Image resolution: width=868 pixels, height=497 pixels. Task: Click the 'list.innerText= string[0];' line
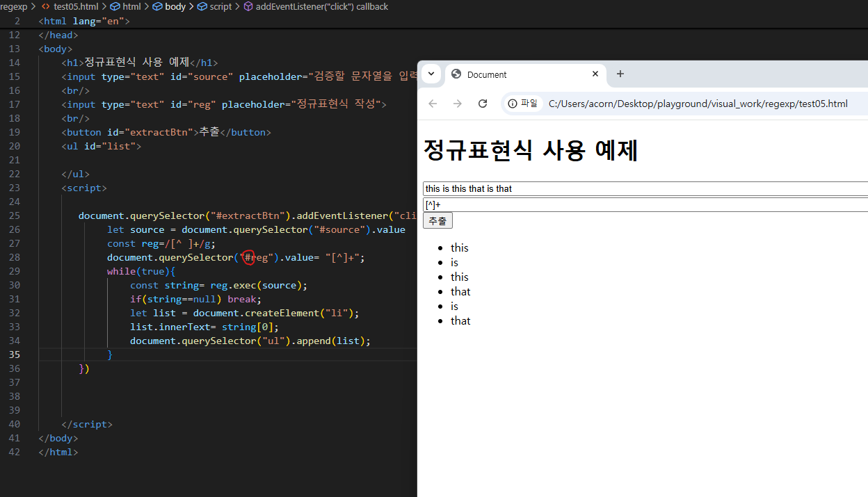[204, 327]
